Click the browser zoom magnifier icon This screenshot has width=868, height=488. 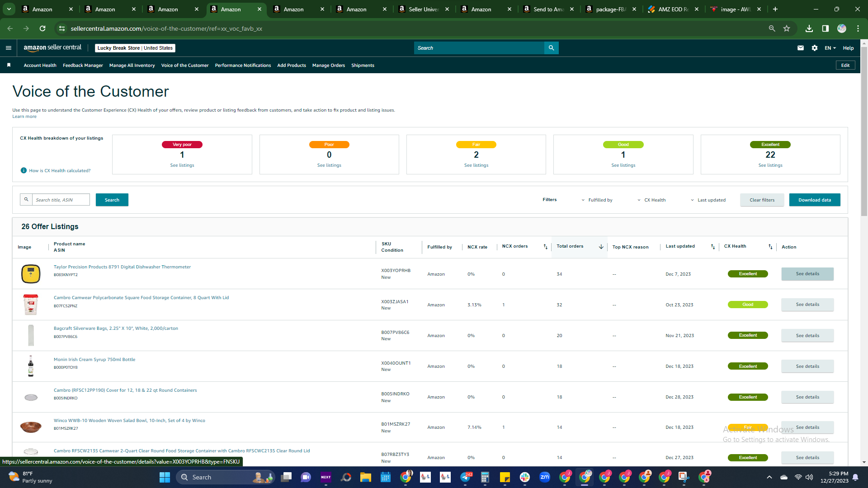click(x=772, y=28)
